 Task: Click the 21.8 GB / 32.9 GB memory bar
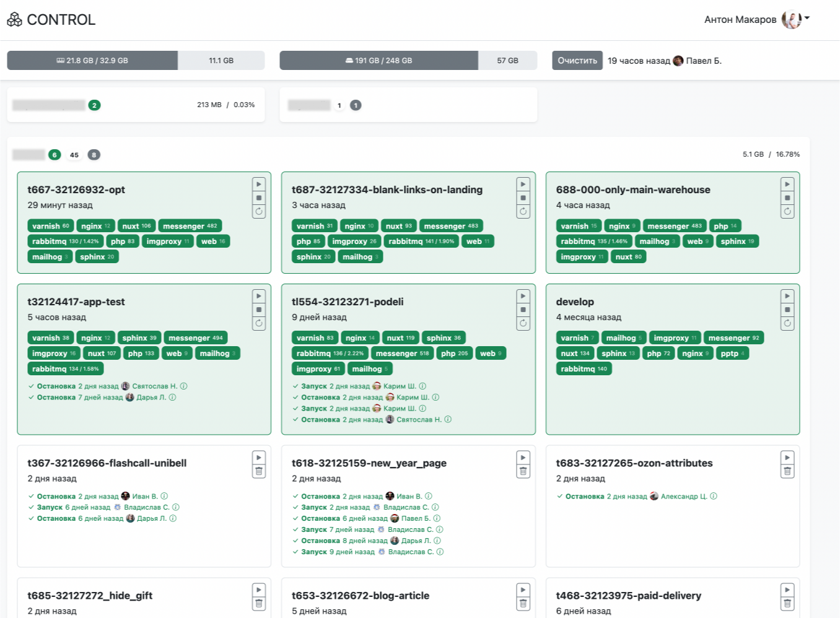pyautogui.click(x=92, y=61)
